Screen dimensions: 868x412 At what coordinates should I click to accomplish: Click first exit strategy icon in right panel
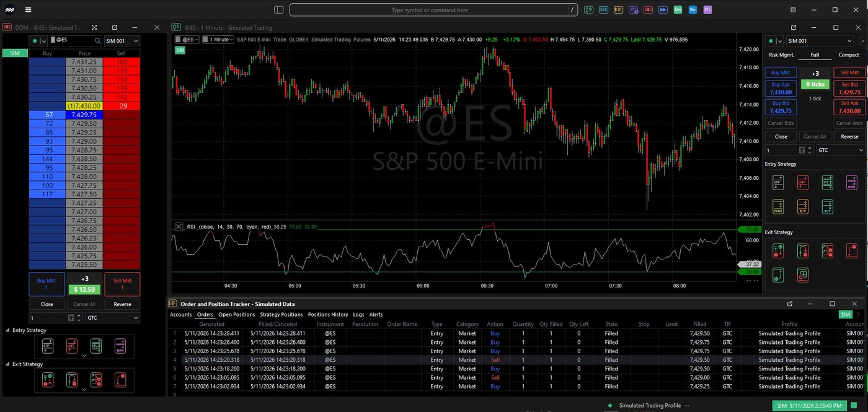(777, 250)
